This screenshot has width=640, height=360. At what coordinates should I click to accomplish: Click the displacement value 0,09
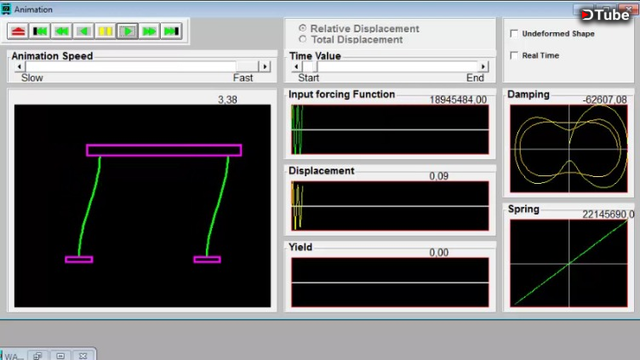tap(439, 176)
